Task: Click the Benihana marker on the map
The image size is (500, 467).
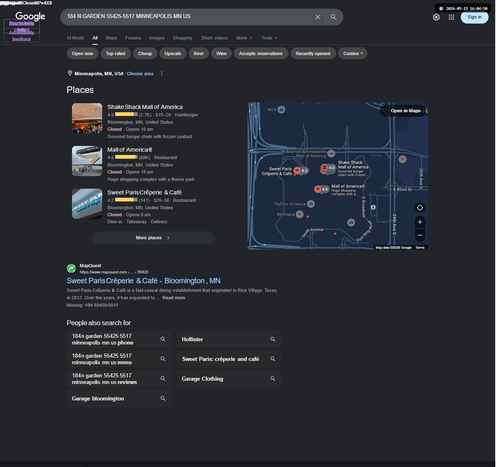Action: pos(300,214)
